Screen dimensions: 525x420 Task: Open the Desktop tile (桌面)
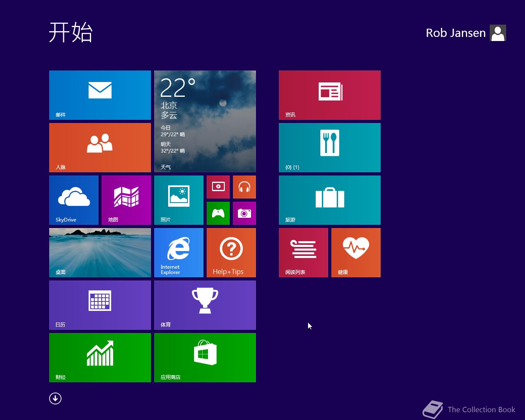[100, 253]
